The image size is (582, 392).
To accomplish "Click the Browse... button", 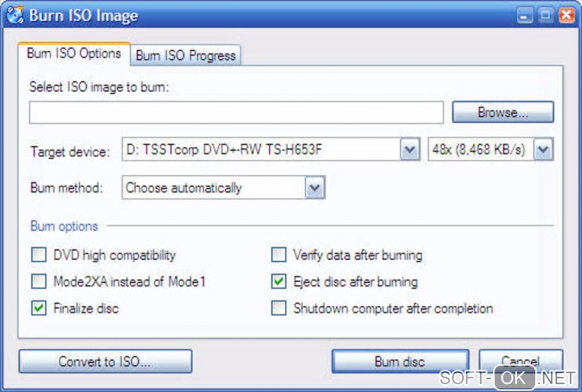I will tap(503, 112).
